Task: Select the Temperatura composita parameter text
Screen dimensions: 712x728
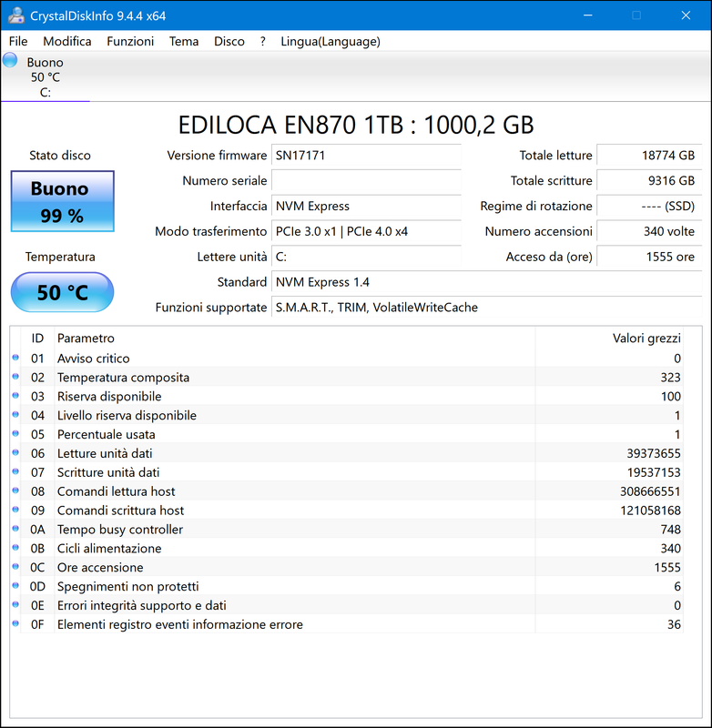Action: pyautogui.click(x=123, y=378)
